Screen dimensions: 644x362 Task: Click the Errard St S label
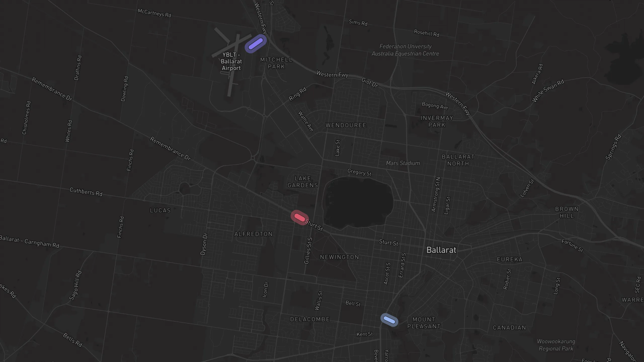coord(402,265)
